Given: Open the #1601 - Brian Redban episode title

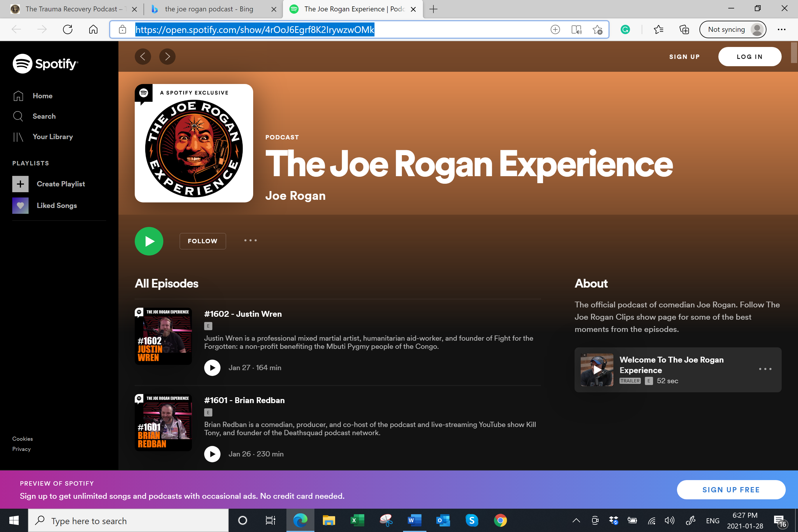Looking at the screenshot, I should (x=244, y=400).
